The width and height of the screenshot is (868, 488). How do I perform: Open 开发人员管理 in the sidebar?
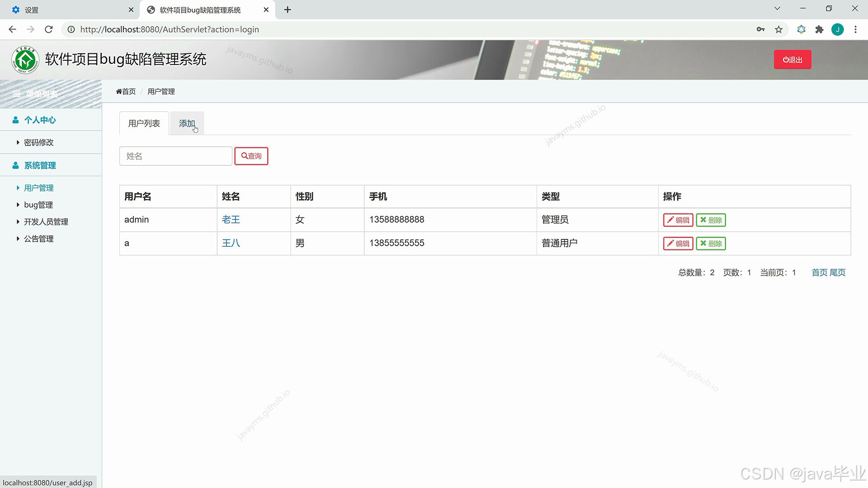point(46,222)
